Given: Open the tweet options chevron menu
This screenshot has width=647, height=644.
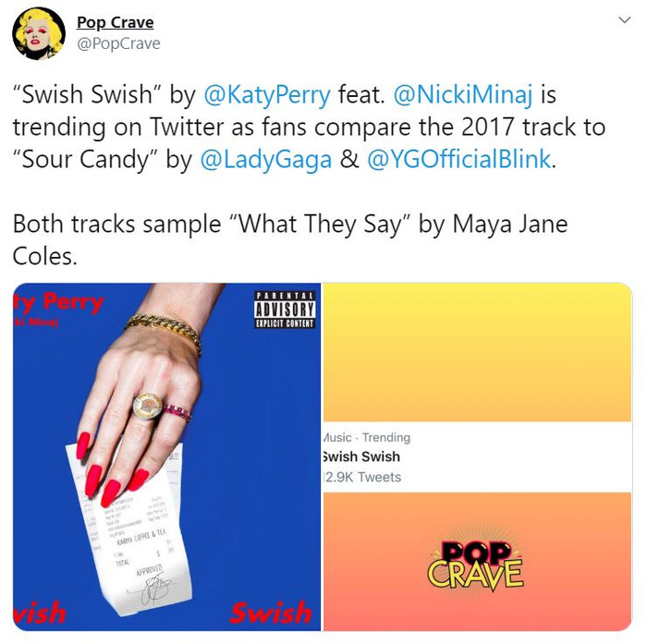Looking at the screenshot, I should click(x=625, y=19).
